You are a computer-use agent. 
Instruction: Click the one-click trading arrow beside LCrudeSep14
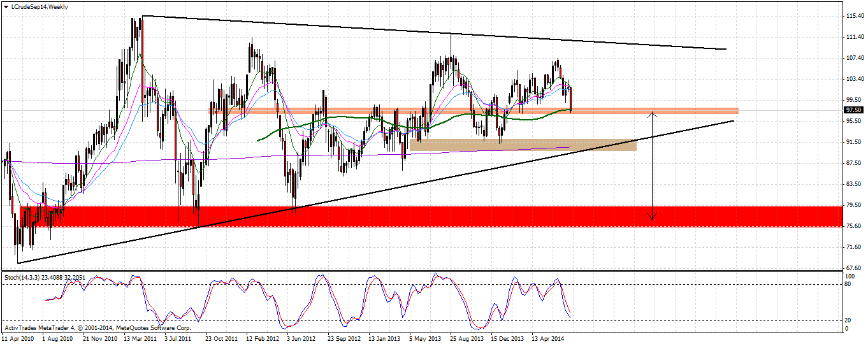6,6
